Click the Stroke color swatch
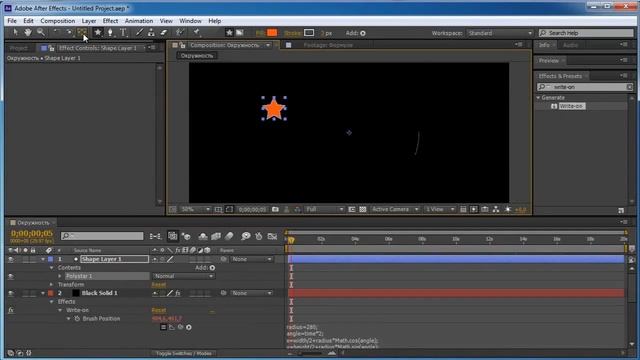Screen dimensions: 640x360 click(309, 33)
